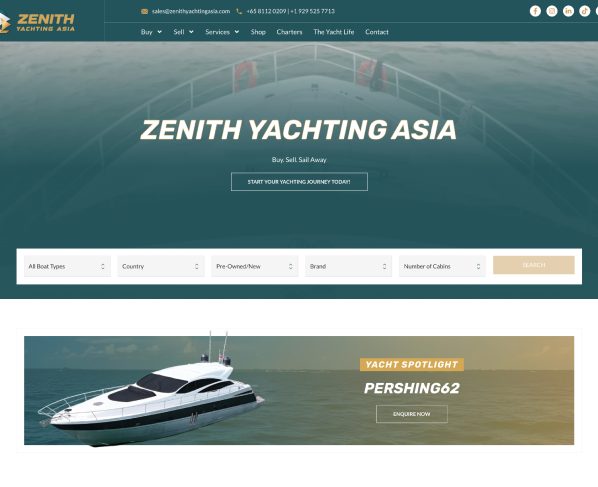
Task: Expand the Buy menu chevron
Action: [159, 32]
